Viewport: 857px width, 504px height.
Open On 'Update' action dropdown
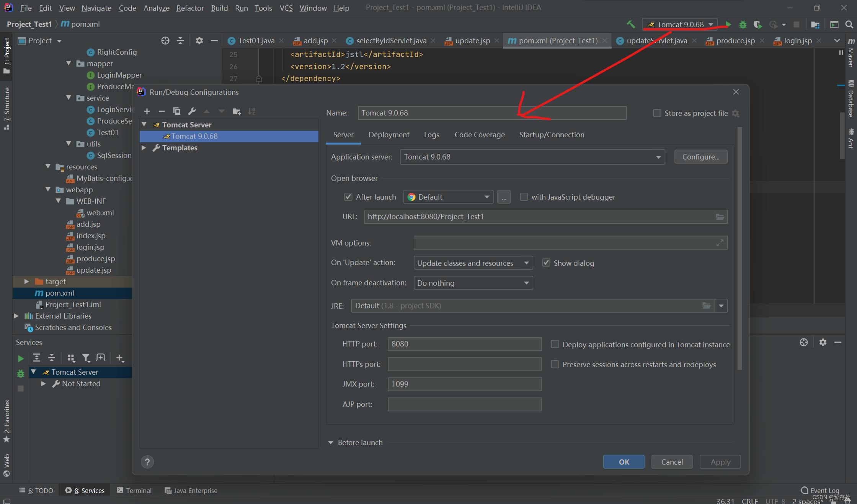473,263
